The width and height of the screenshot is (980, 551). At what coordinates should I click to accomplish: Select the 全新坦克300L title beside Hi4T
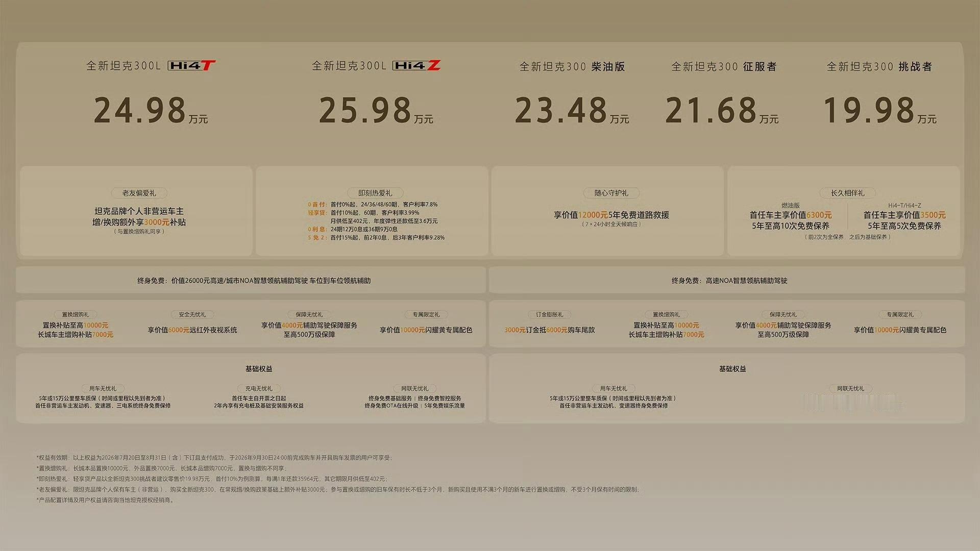click(124, 66)
